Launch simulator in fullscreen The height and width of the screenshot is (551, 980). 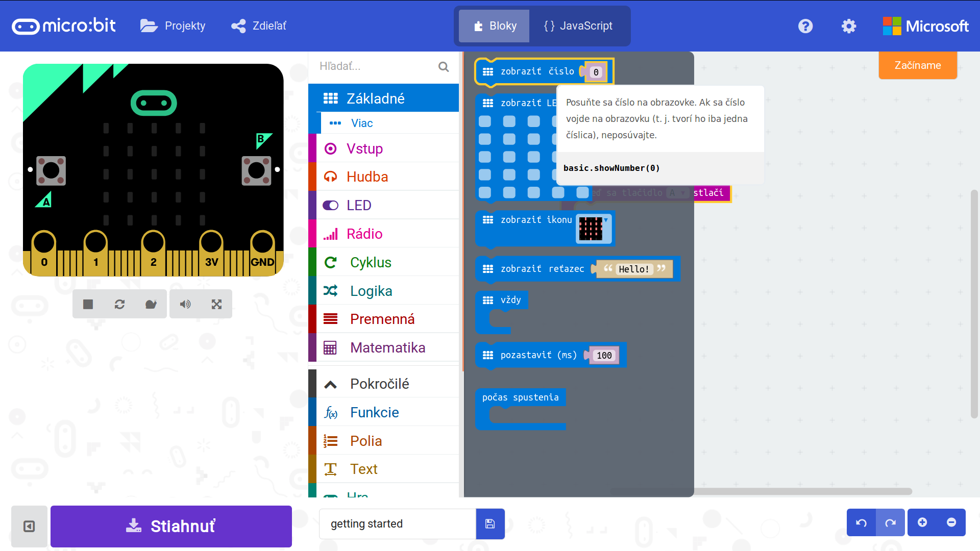coord(216,305)
